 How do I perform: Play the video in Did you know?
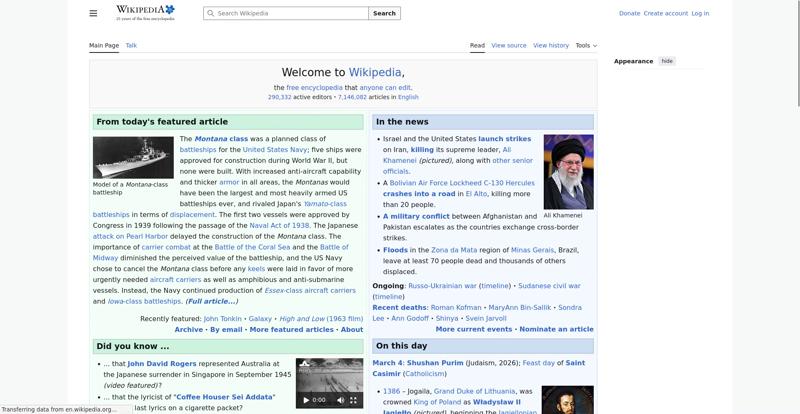(306, 400)
